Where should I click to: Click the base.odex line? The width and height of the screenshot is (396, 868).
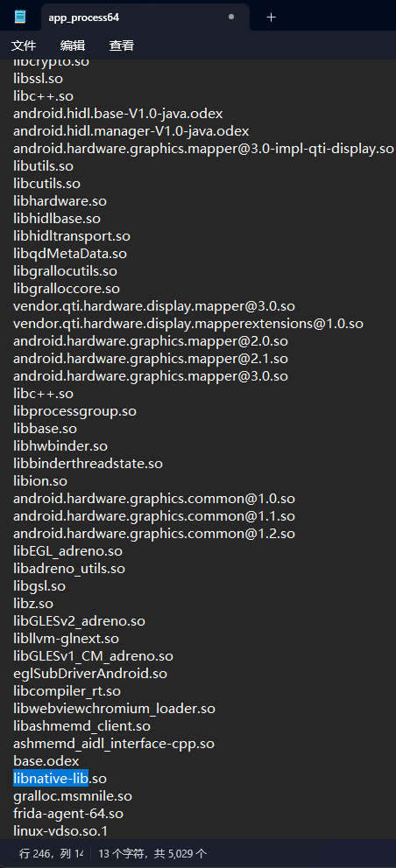46,761
